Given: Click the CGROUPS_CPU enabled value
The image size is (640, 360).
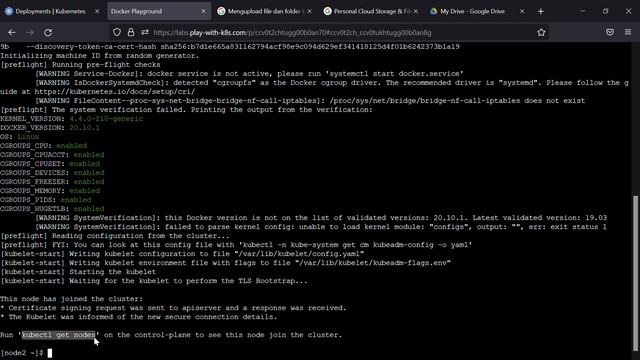Looking at the screenshot, I should tap(71, 146).
